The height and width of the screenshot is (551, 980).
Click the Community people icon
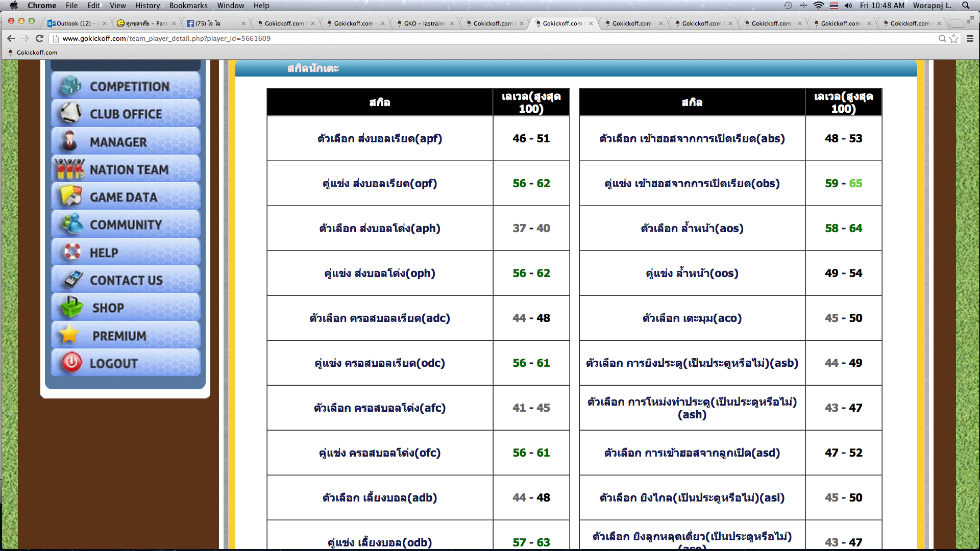[71, 224]
